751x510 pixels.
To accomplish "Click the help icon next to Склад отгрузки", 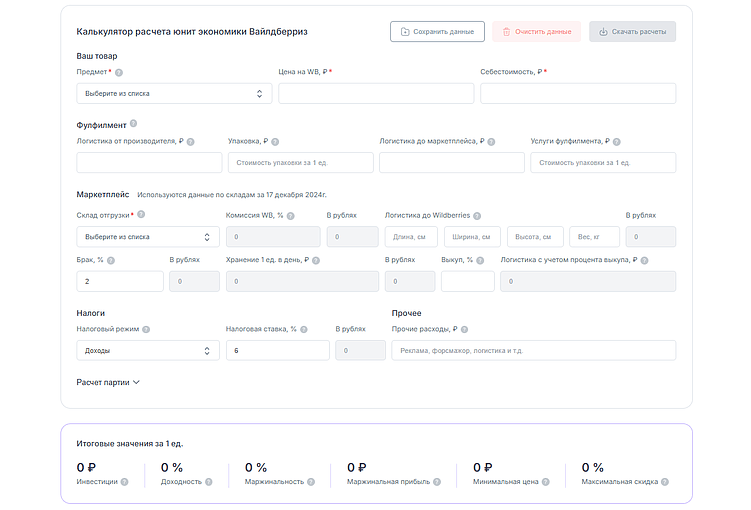I will (141, 214).
